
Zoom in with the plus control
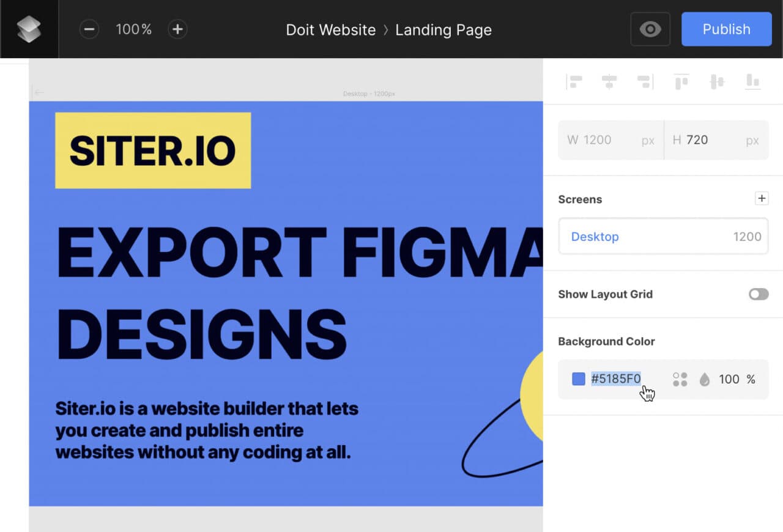coord(177,29)
